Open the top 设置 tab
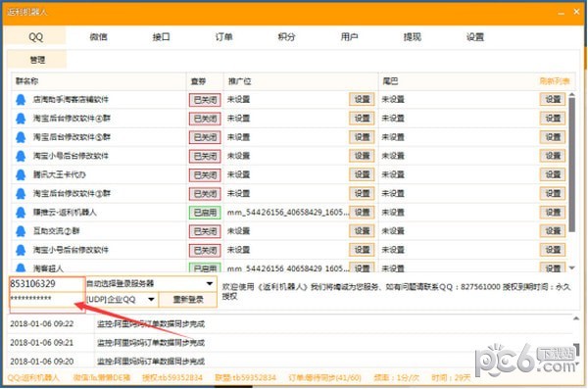The width and height of the screenshot is (588, 389). [x=475, y=37]
